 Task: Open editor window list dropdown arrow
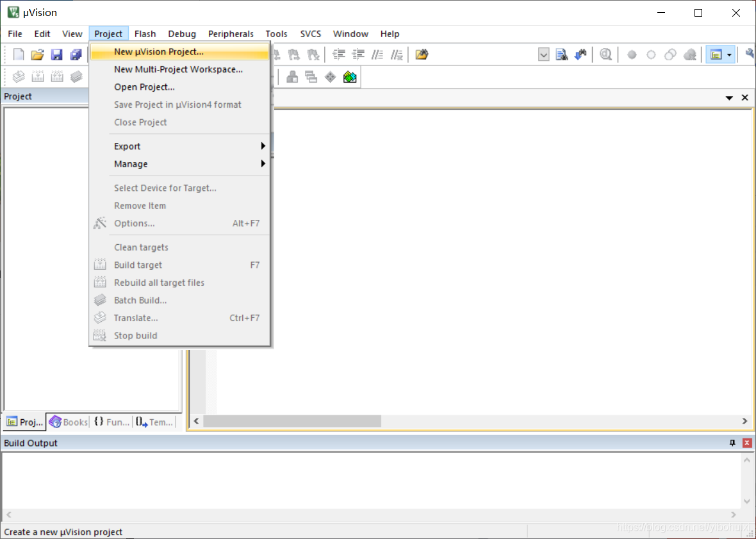729,98
